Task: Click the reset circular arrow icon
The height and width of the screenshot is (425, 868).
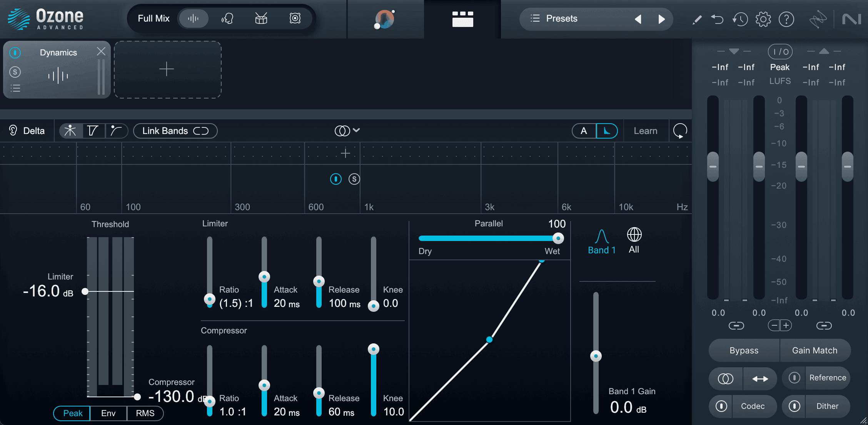Action: tap(680, 131)
